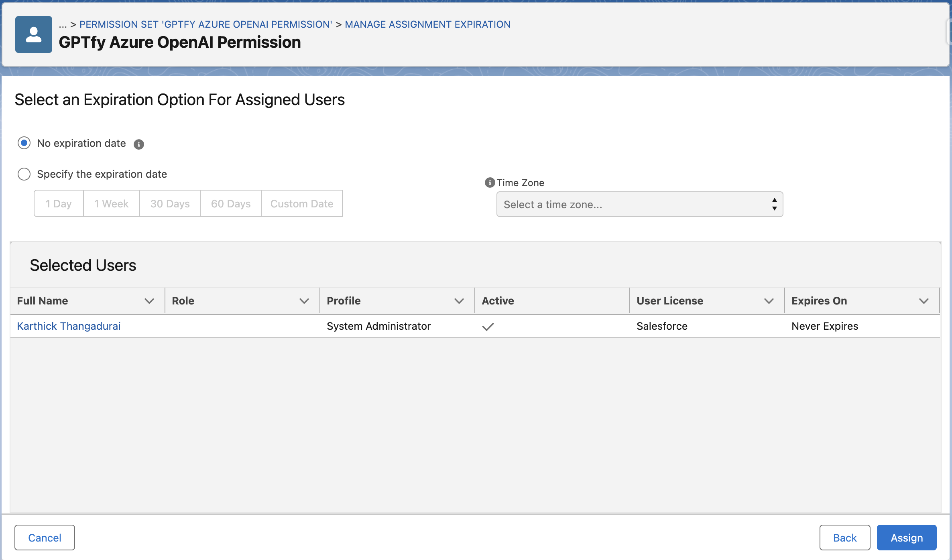
Task: Open Role column menu chevron
Action: click(304, 301)
